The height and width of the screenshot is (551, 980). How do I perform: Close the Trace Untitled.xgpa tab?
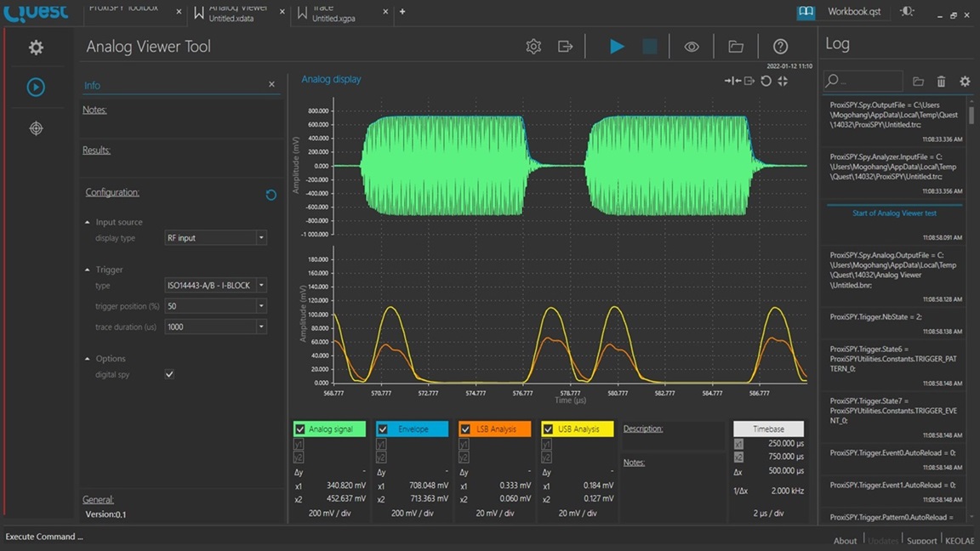(385, 11)
